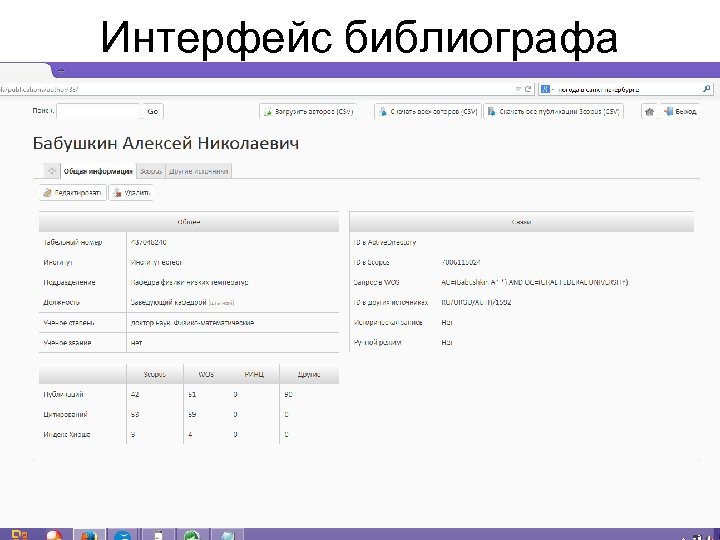
Task: Open Skype from the taskbar
Action: [x=123, y=535]
